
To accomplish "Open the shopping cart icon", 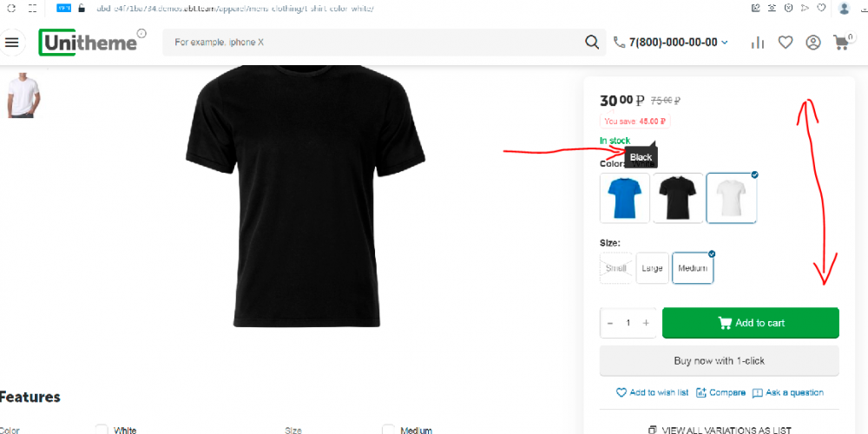I will pyautogui.click(x=841, y=42).
